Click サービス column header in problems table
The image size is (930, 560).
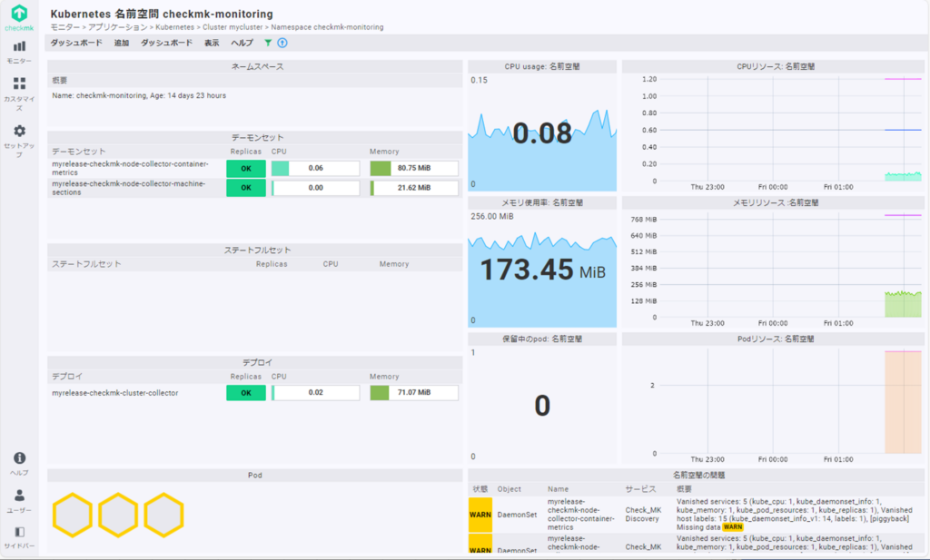click(x=640, y=489)
